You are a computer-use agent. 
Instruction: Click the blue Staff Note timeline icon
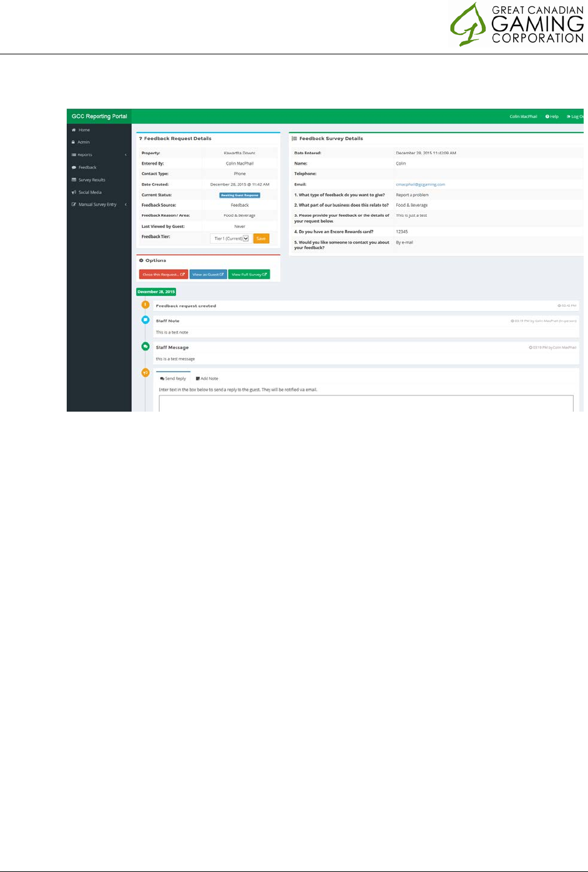tap(145, 320)
